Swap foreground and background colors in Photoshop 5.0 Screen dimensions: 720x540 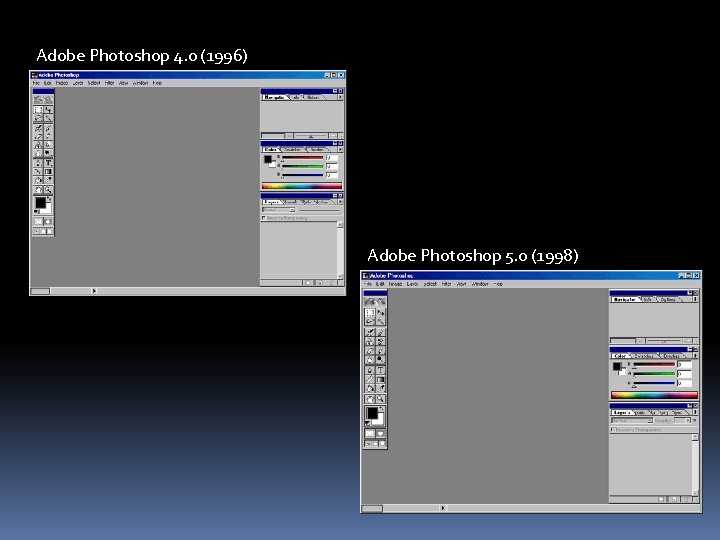382,409
